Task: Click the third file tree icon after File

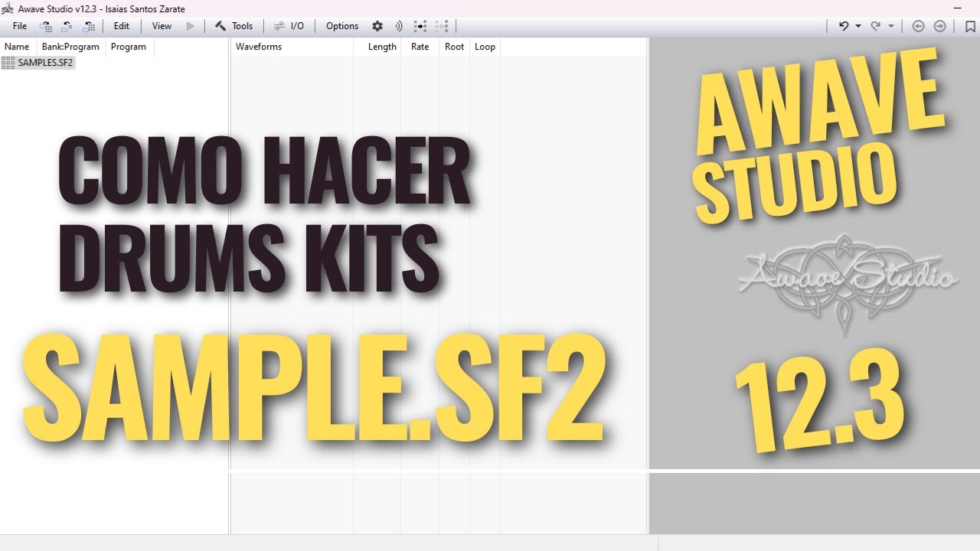Action: click(x=88, y=26)
